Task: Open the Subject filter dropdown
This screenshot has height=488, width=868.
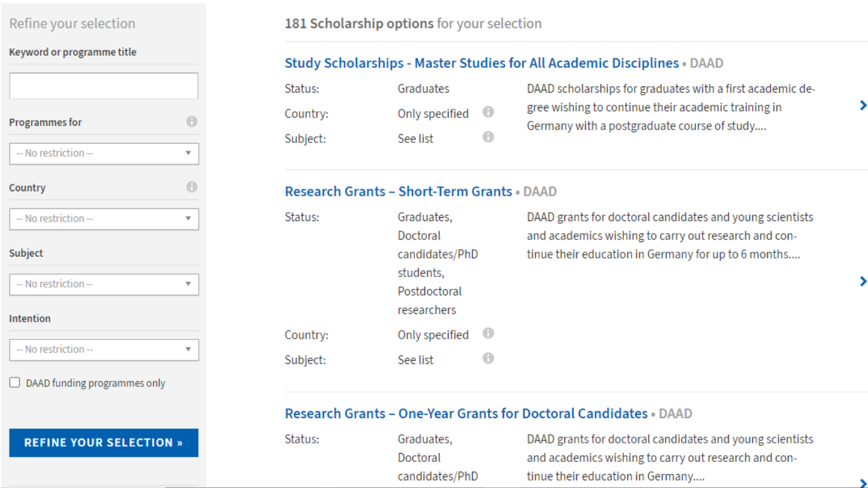Action: point(104,285)
